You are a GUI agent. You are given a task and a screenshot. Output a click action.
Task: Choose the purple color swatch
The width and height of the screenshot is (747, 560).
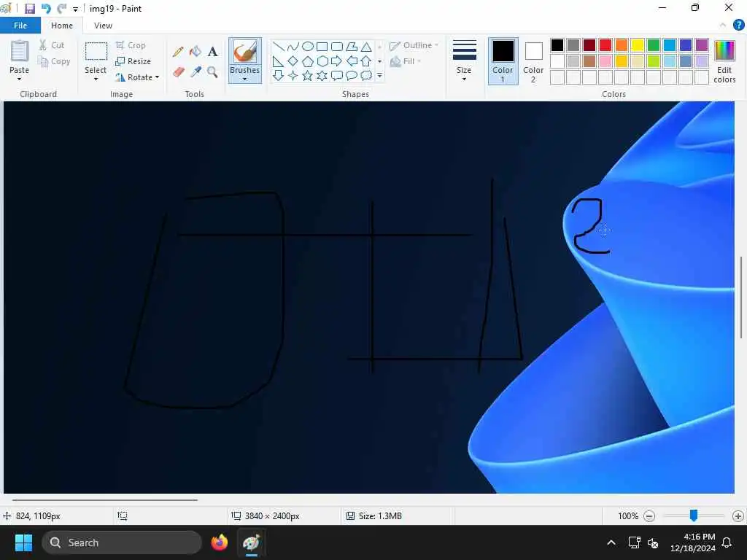[x=702, y=45]
